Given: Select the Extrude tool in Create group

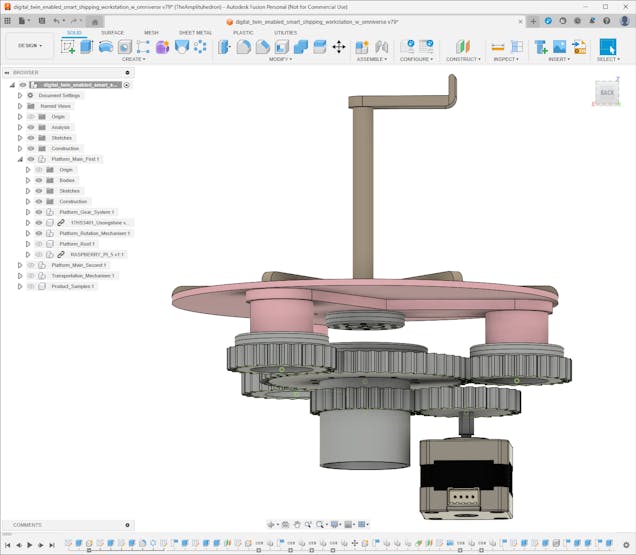Looking at the screenshot, I should point(86,46).
